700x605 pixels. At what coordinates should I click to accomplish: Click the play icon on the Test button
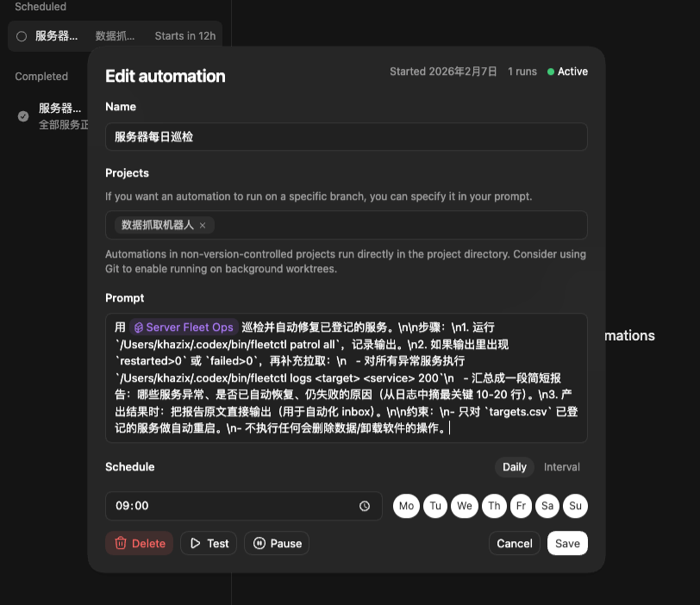197,543
